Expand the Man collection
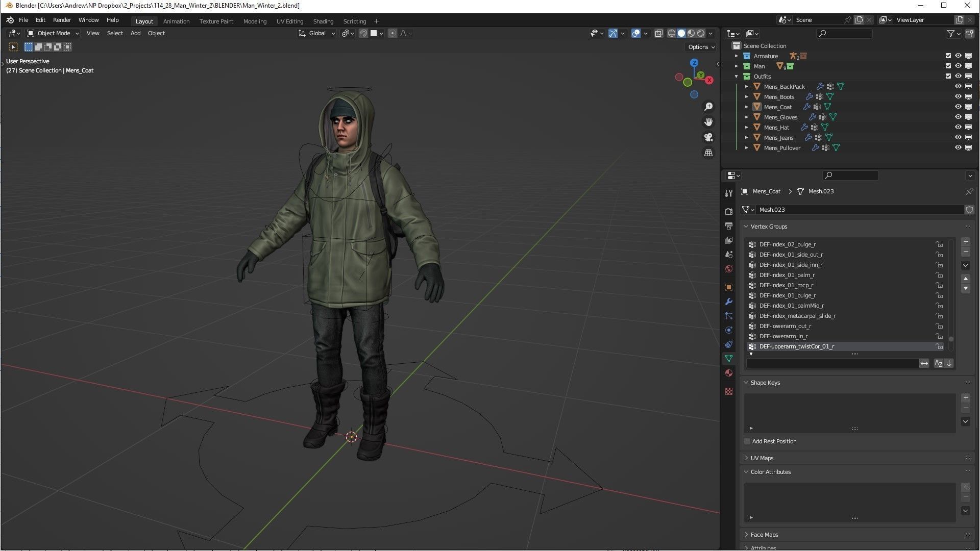The image size is (980, 551). (737, 66)
